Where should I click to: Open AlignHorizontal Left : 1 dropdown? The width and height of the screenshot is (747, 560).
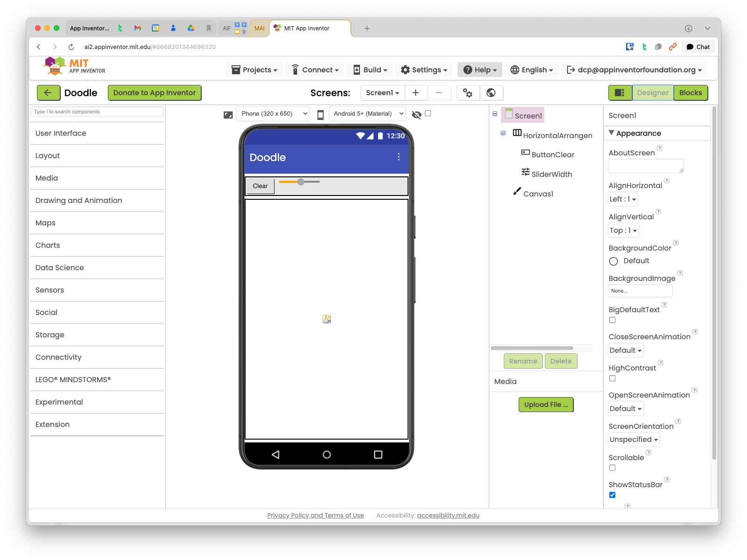tap(623, 199)
